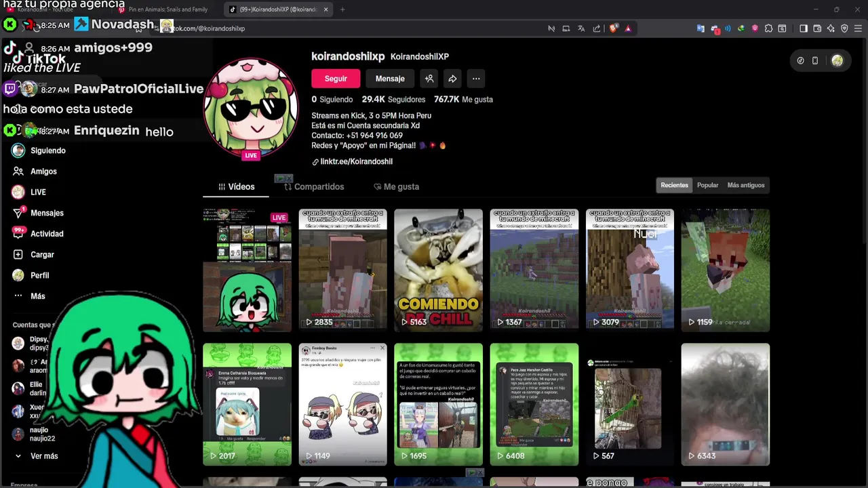Open the video with 3079 views

pos(629,270)
